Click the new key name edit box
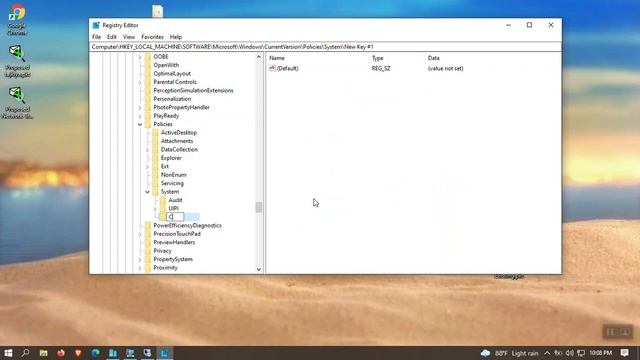 [176, 217]
